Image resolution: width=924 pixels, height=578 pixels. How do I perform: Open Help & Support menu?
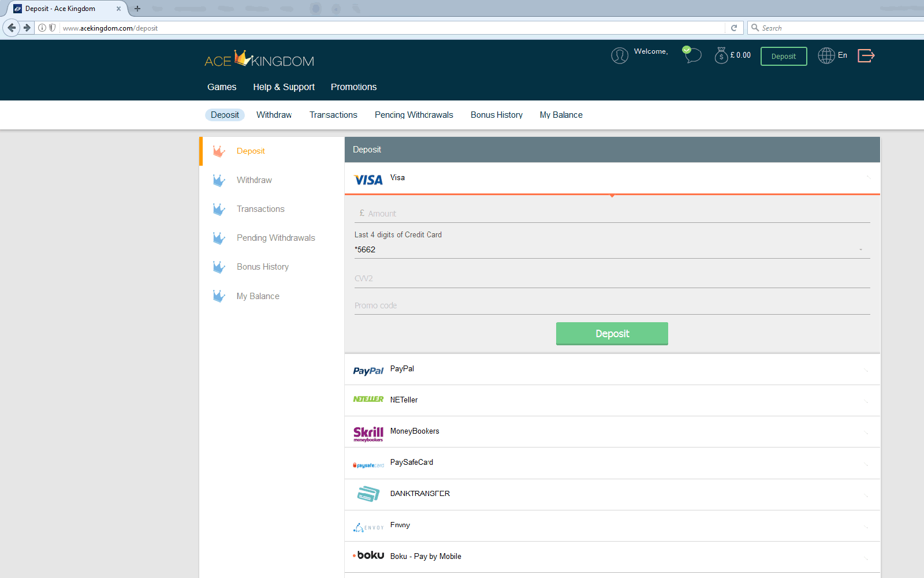coord(284,87)
